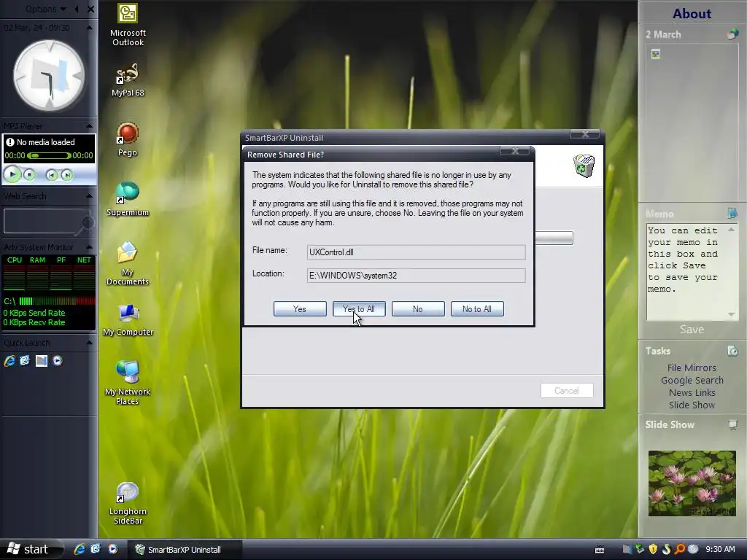Select the MyPal 68 desktop shortcut
The height and width of the screenshot is (560, 747).
[128, 79]
